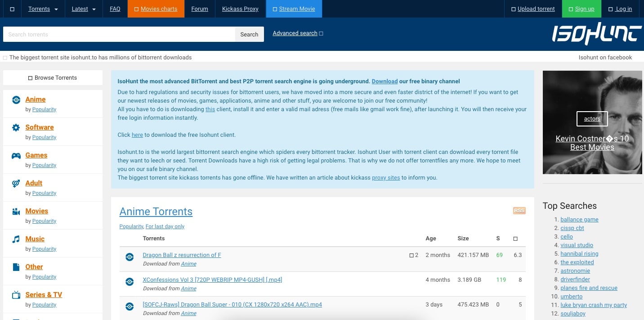Click the RSS feed icon
This screenshot has width=644, height=320.
pos(519,210)
